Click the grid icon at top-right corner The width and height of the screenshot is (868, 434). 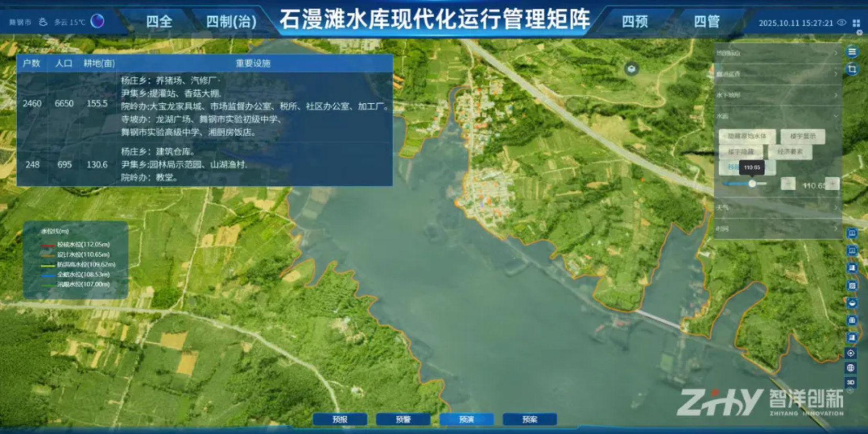(856, 23)
